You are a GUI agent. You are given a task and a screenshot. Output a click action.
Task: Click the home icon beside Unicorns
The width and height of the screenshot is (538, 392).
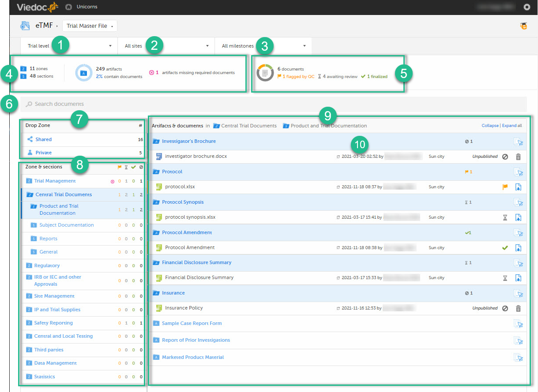(x=68, y=7)
